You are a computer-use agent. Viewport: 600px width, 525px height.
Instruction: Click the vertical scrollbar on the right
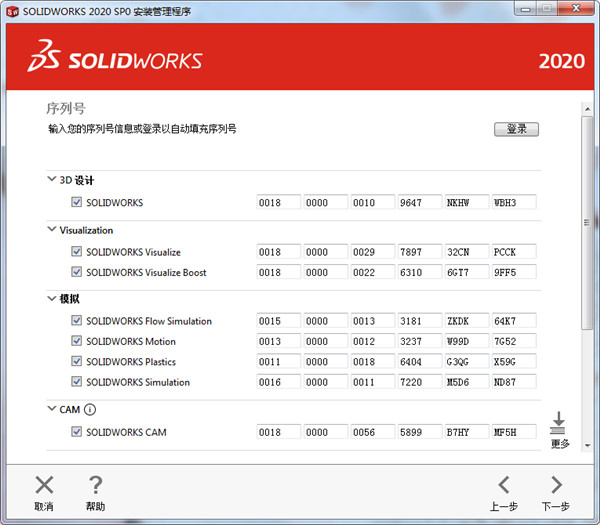587,220
